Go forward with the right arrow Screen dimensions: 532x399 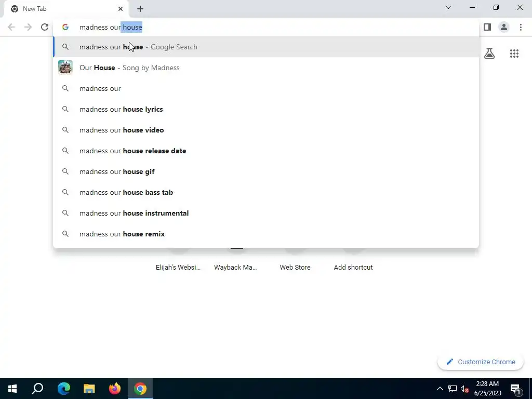point(28,27)
